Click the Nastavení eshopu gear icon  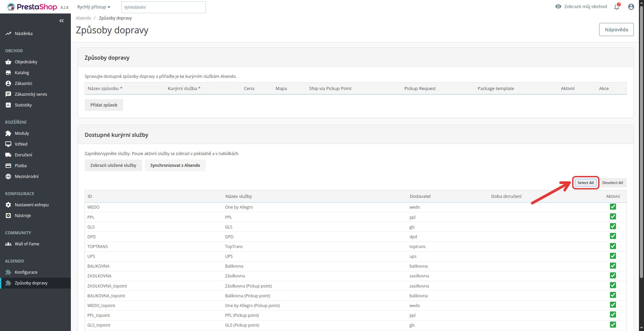8,205
